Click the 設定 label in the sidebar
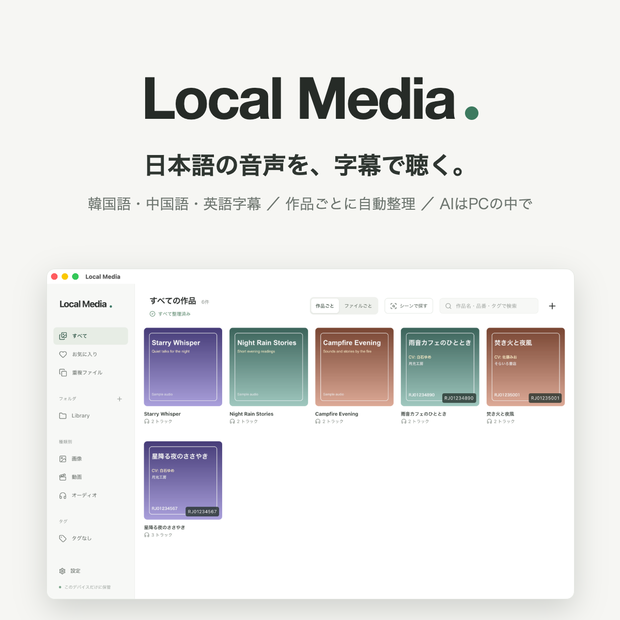Image resolution: width=620 pixels, height=620 pixels. pyautogui.click(x=76, y=571)
